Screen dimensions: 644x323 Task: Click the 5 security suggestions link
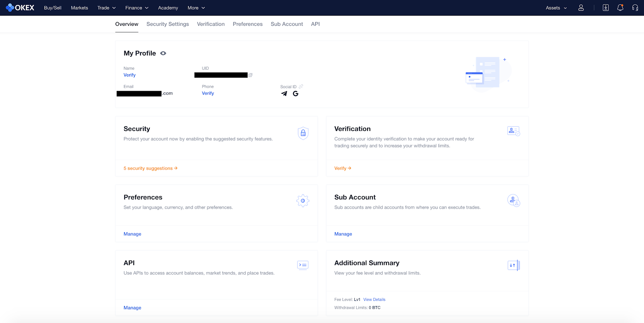tap(150, 168)
